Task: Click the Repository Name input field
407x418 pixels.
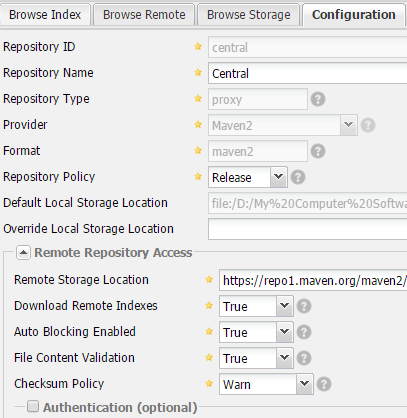Action: (x=308, y=73)
